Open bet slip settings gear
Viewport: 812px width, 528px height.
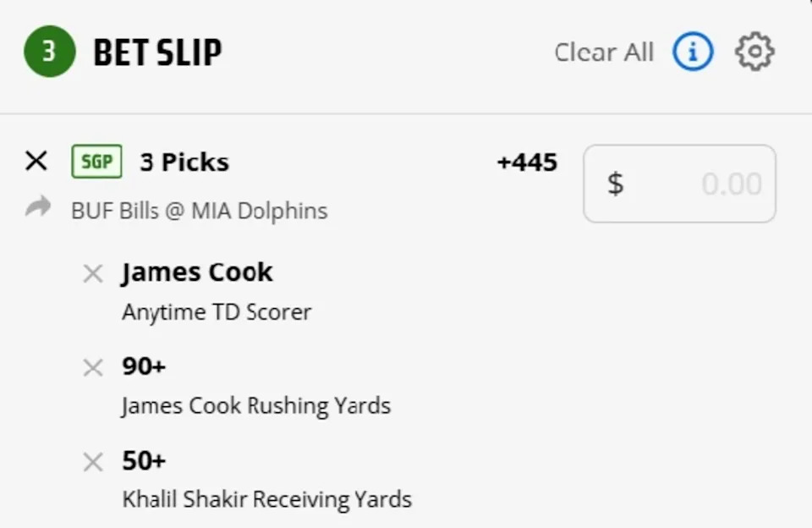(754, 52)
